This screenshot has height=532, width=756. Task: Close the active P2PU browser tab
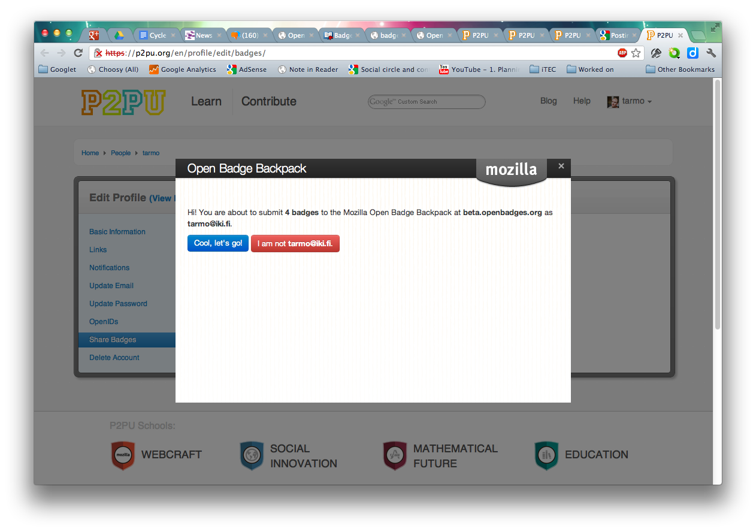coord(681,35)
